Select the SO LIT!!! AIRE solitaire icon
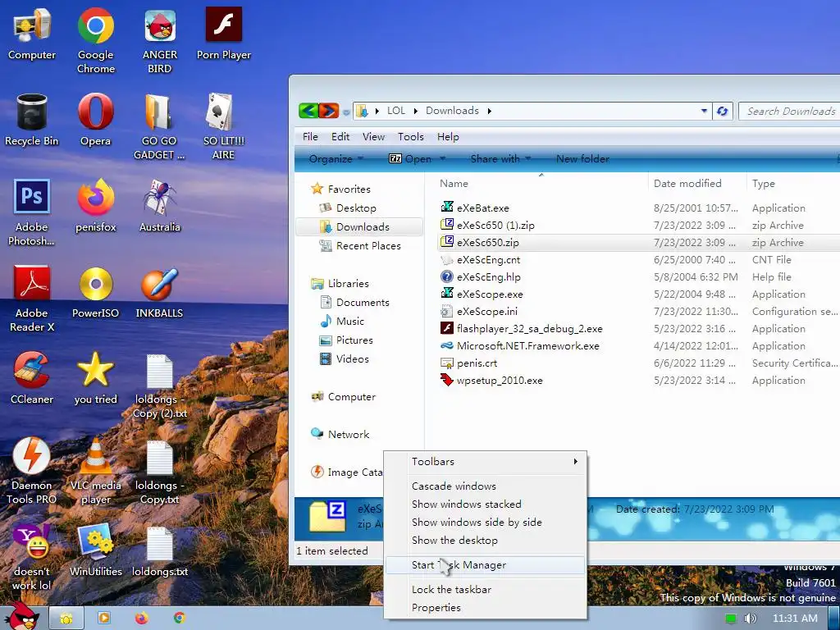840x630 pixels. click(223, 126)
